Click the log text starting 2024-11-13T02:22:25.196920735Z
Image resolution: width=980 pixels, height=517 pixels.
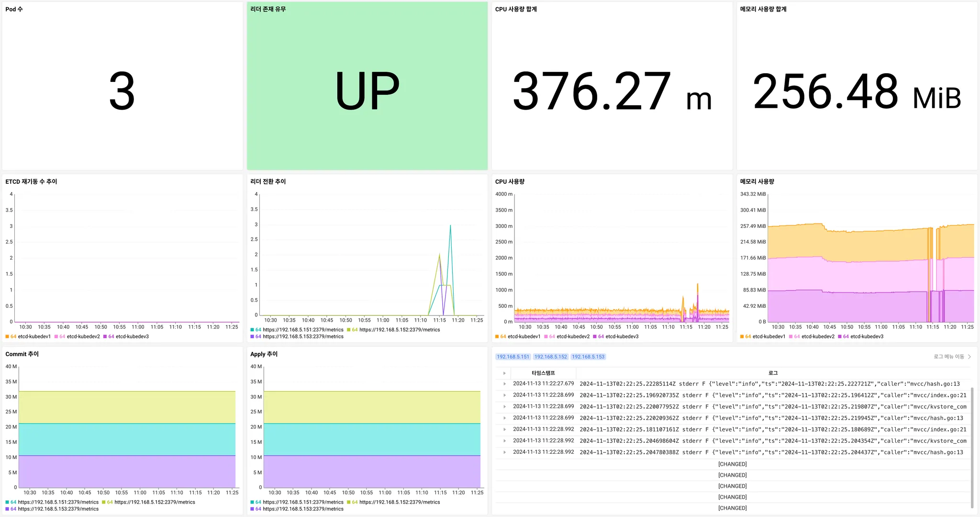click(773, 395)
